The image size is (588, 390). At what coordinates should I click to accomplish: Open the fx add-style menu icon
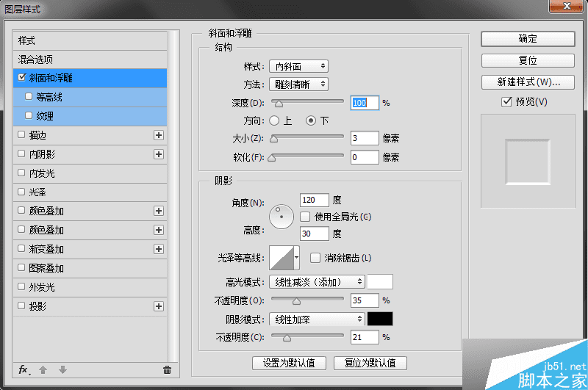click(24, 370)
